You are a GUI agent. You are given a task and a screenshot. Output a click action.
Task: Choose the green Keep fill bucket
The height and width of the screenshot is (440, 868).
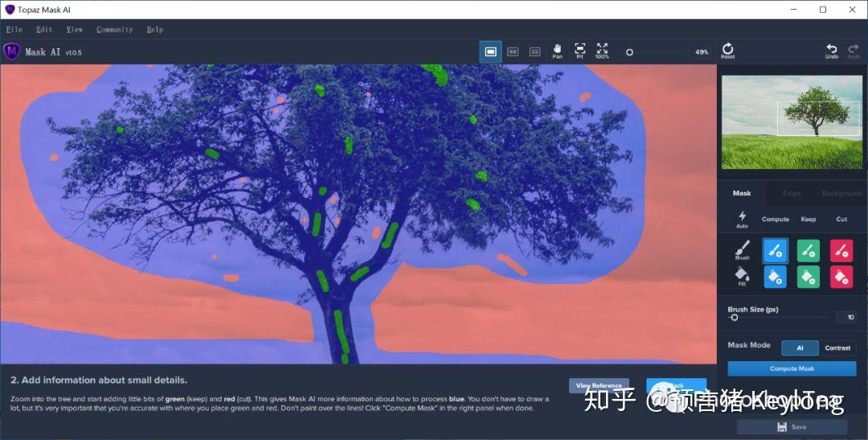coord(809,277)
